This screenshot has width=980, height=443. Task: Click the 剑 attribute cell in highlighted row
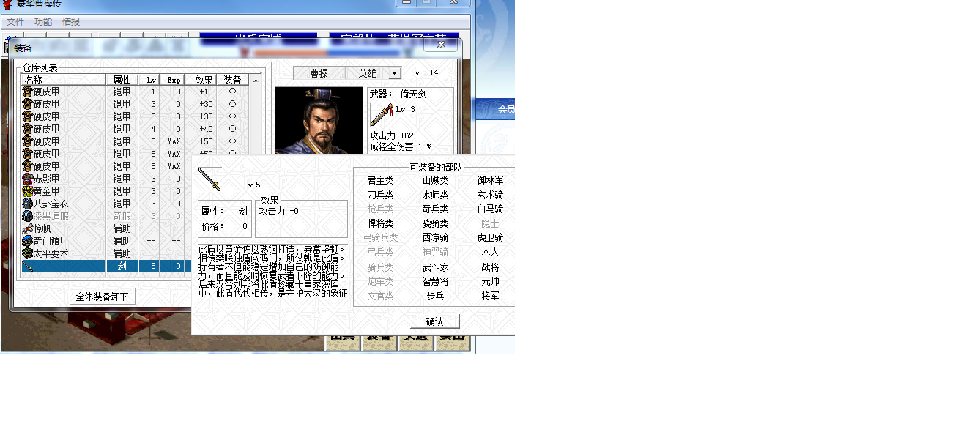pos(122,266)
